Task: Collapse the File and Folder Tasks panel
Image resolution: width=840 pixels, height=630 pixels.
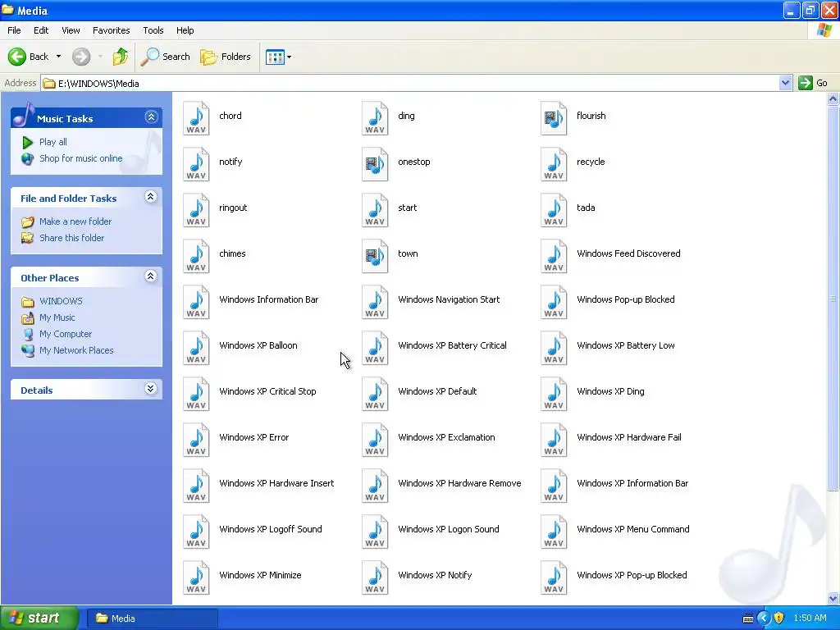Action: [151, 197]
